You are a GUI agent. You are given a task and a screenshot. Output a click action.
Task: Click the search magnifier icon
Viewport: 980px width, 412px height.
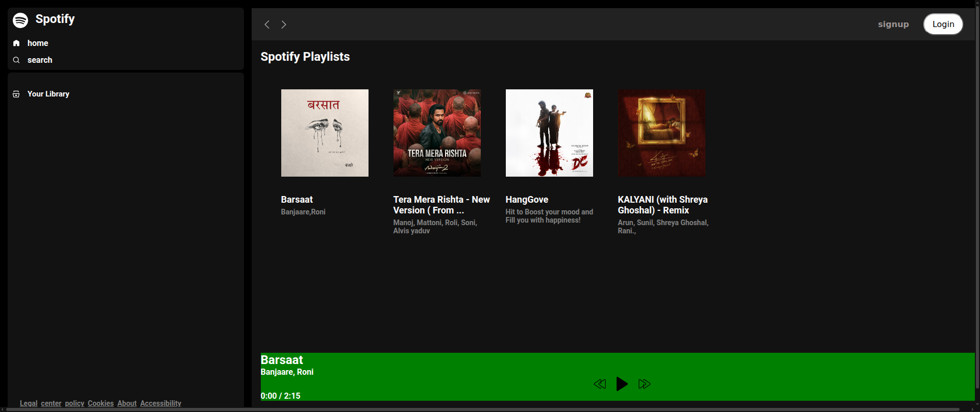[16, 60]
